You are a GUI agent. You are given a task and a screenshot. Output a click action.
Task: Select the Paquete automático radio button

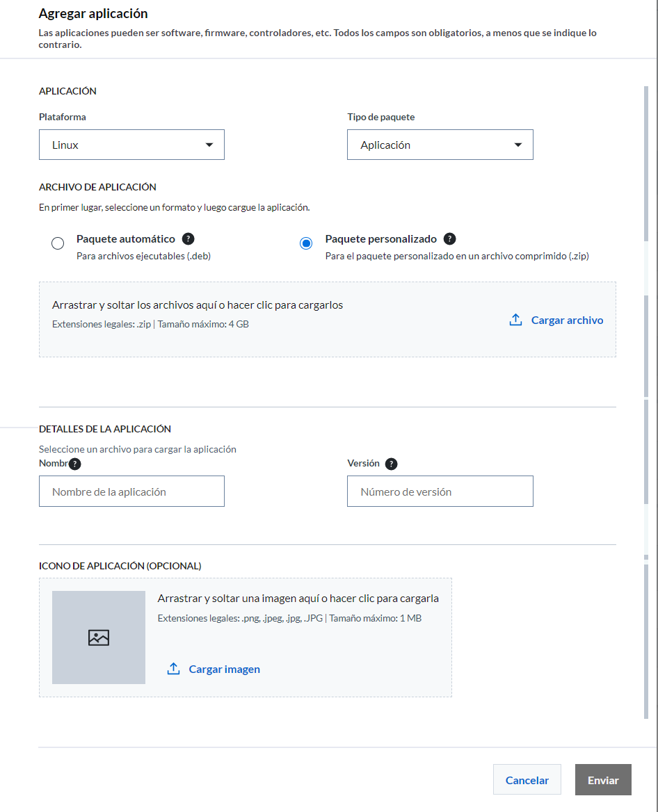point(58,243)
